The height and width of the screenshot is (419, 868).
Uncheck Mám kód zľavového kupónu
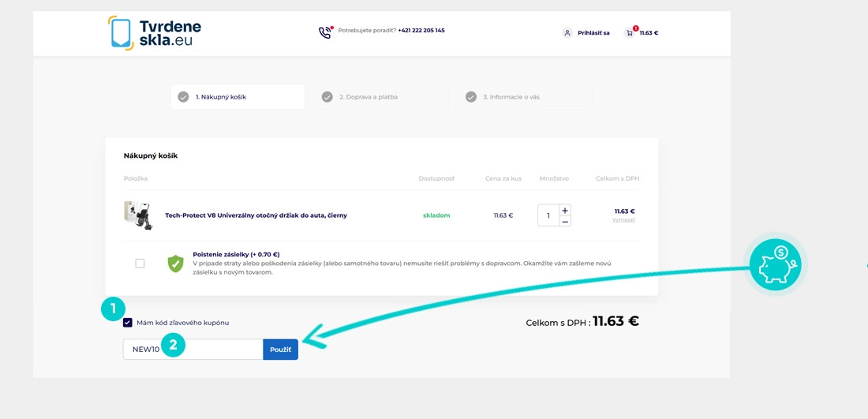pyautogui.click(x=128, y=322)
